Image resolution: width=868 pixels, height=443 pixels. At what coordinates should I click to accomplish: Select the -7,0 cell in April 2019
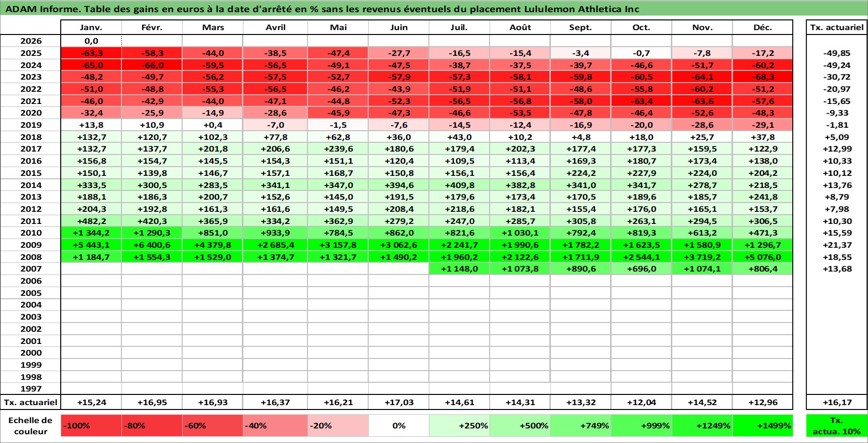(275, 125)
